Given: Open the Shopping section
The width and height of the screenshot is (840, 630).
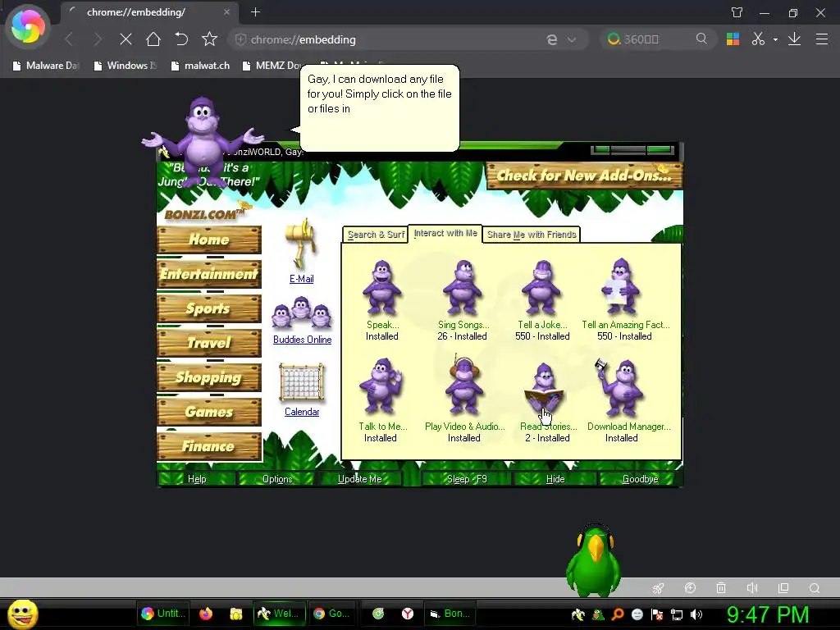Looking at the screenshot, I should pyautogui.click(x=209, y=377).
